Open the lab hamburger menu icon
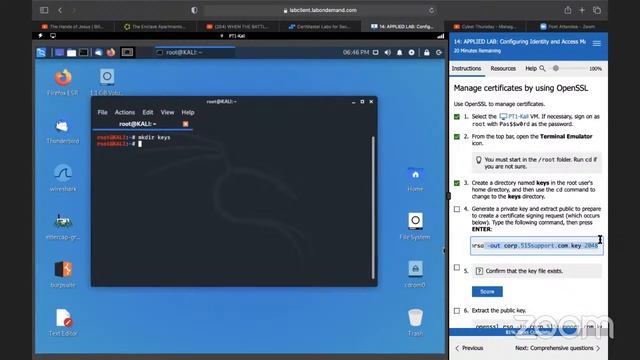The height and width of the screenshot is (360, 640). [597, 43]
